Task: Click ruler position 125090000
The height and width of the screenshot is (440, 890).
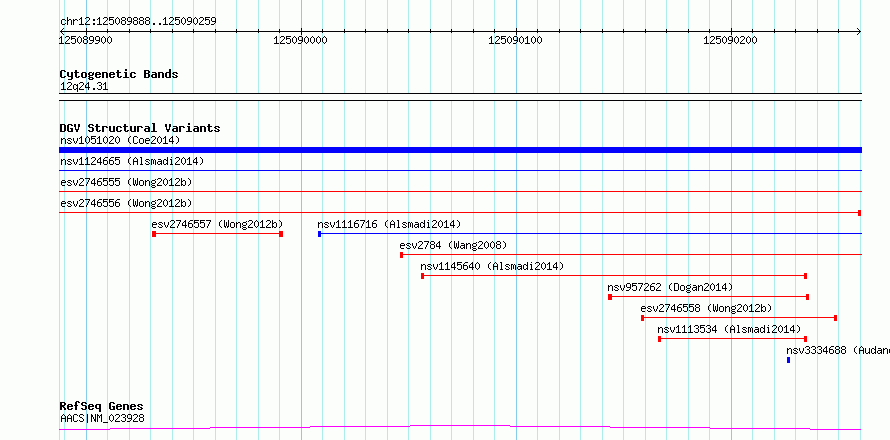Action: tap(301, 40)
